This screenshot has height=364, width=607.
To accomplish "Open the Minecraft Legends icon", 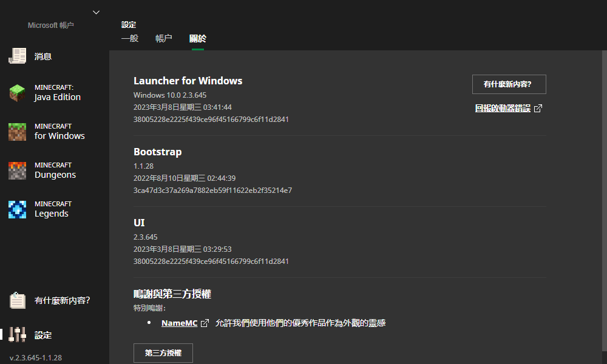I will pos(18,209).
